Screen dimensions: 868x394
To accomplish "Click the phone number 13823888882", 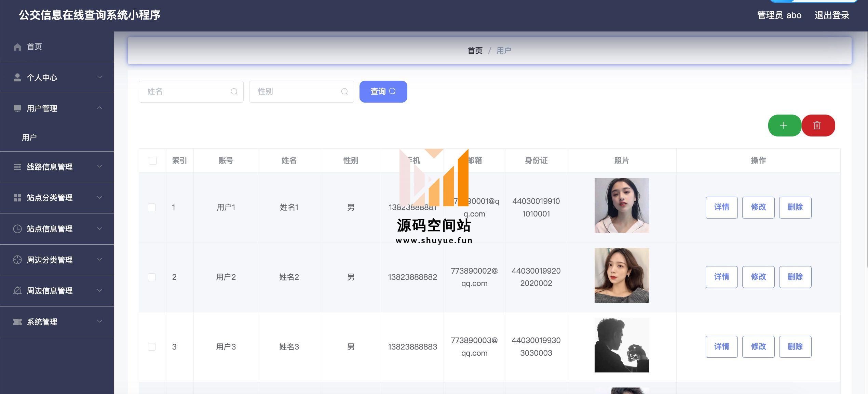I will pos(412,277).
